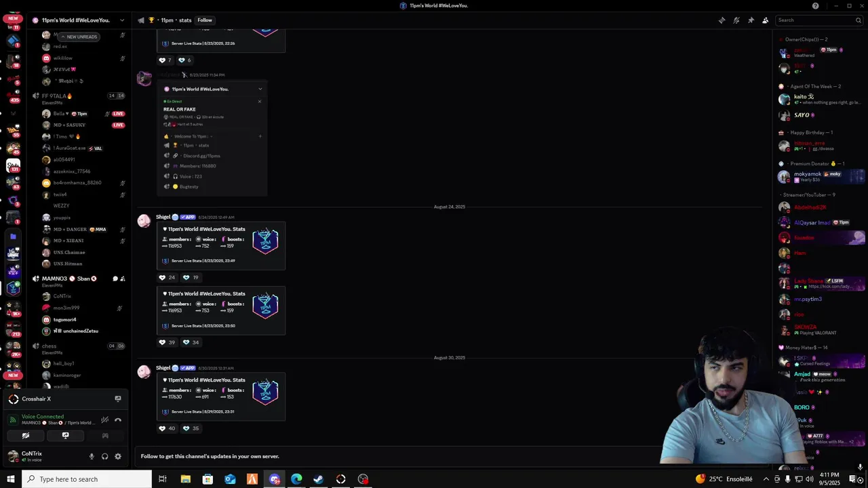Click server logo thumbnail in 23:49 stats embed

click(265, 240)
